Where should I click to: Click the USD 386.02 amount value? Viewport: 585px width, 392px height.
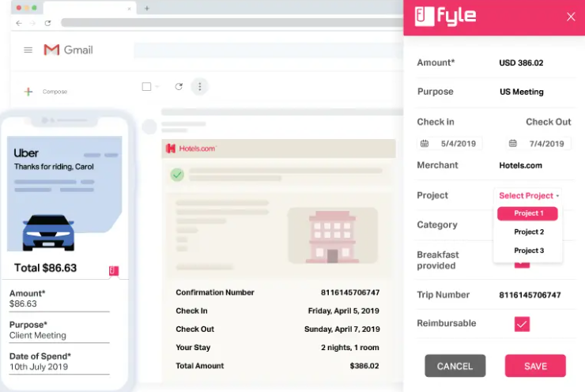521,62
